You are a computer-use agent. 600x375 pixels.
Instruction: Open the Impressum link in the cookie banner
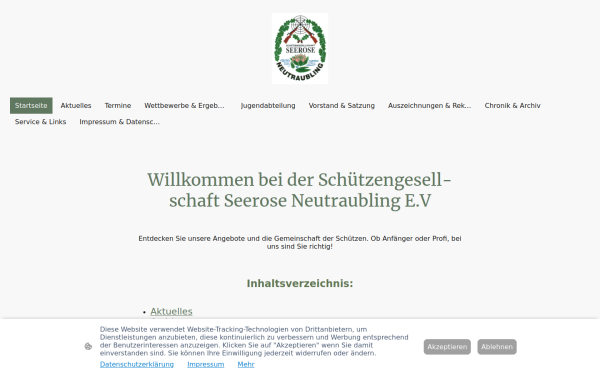tap(205, 364)
